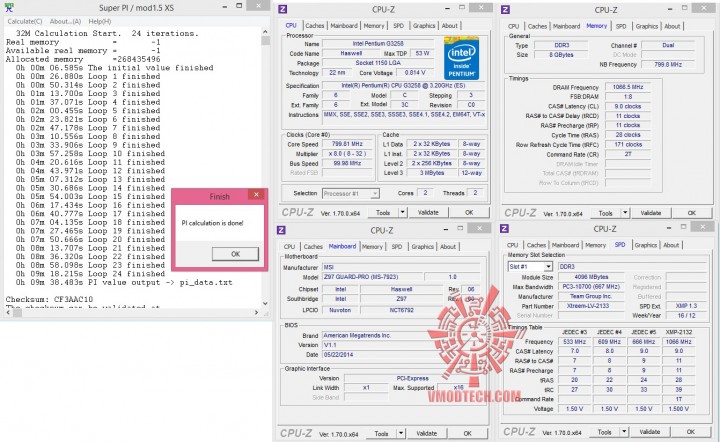Click the Loop 24 finished line
The image size is (720, 442).
point(90,274)
